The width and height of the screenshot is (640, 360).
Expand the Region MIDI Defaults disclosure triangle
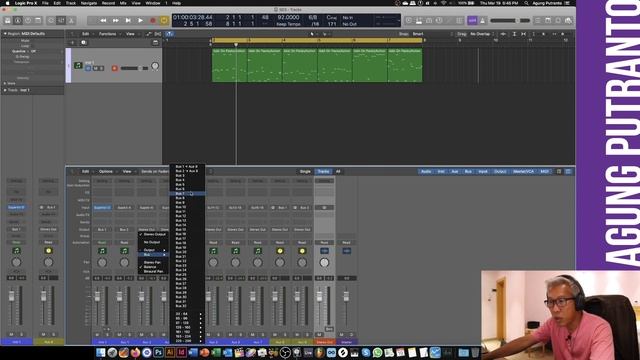(5, 33)
